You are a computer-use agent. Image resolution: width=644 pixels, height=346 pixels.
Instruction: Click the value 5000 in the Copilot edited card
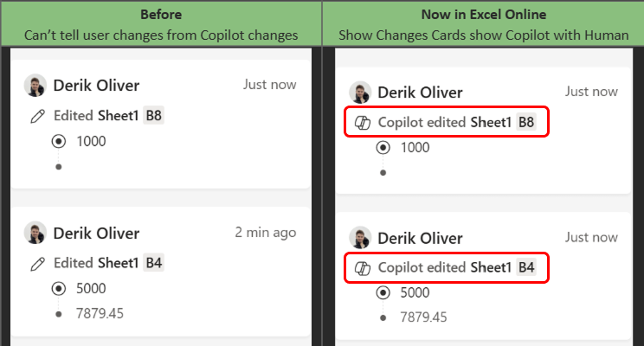click(415, 292)
